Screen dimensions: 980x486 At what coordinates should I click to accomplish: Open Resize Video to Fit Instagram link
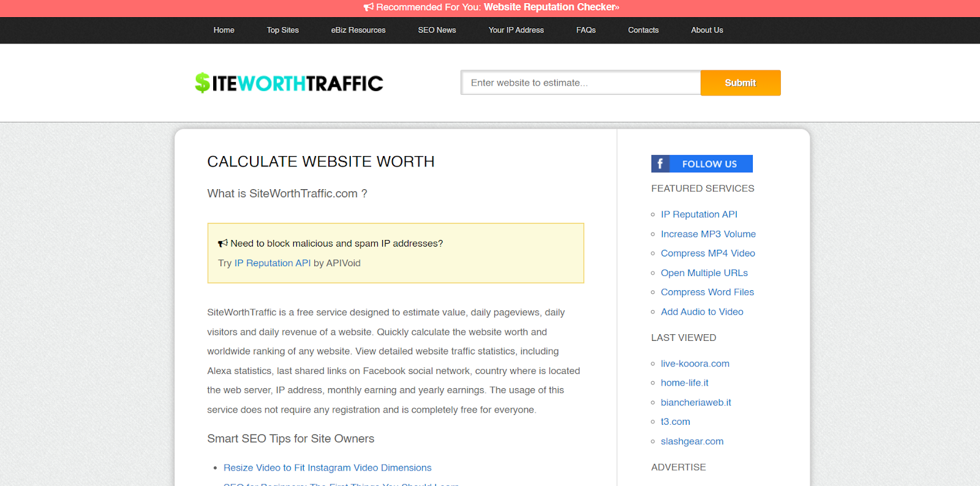pos(328,468)
